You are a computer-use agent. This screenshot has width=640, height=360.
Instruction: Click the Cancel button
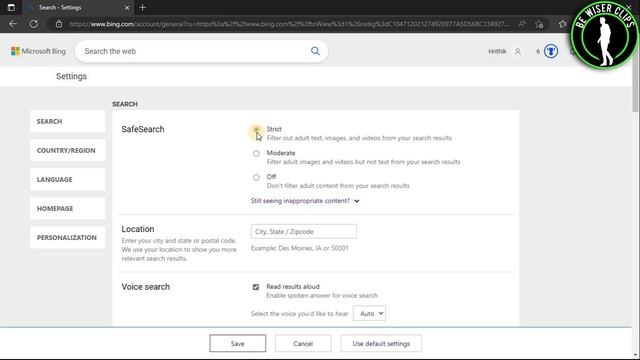pos(303,344)
